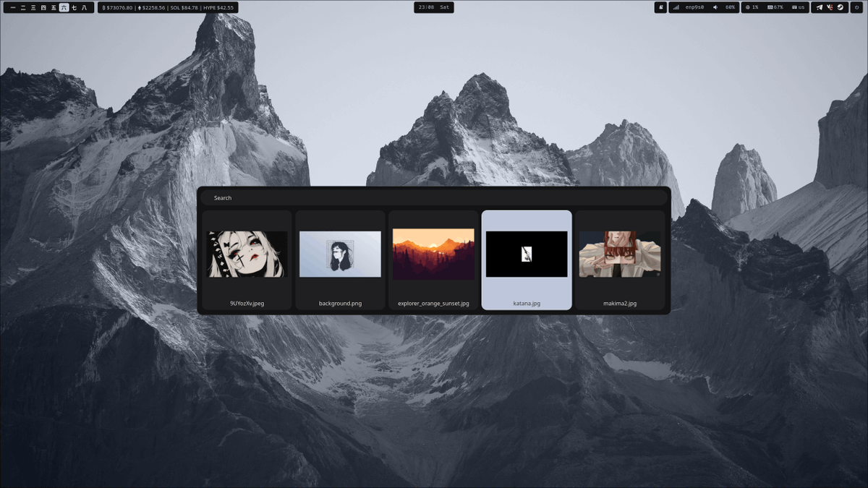The height and width of the screenshot is (488, 868).
Task: Toggle do-not-disturb with the bell
Action: tap(660, 7)
